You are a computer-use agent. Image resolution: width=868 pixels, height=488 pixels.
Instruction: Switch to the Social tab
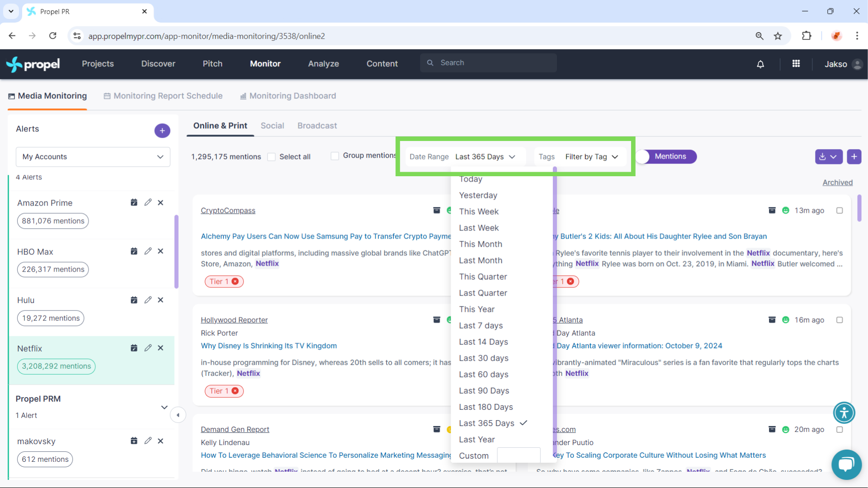click(272, 126)
